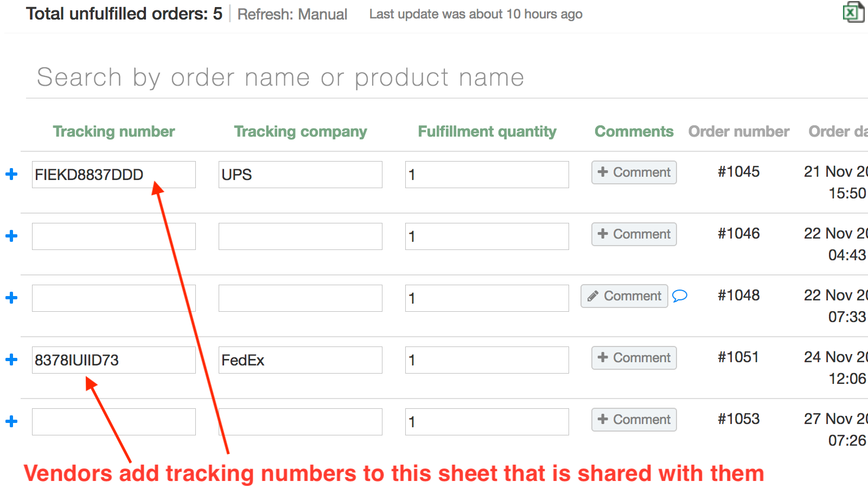Add a comment to order #1045
Screen dimensions: 868x488
coord(634,172)
